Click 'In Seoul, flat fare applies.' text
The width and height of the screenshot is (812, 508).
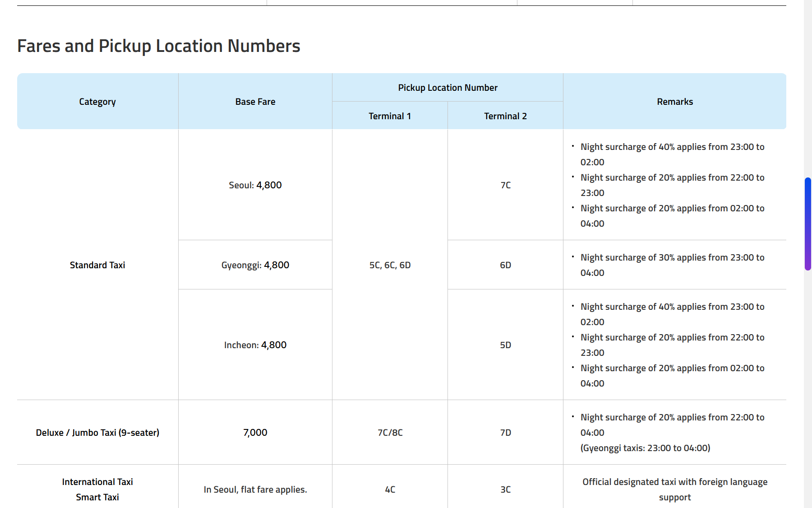255,489
